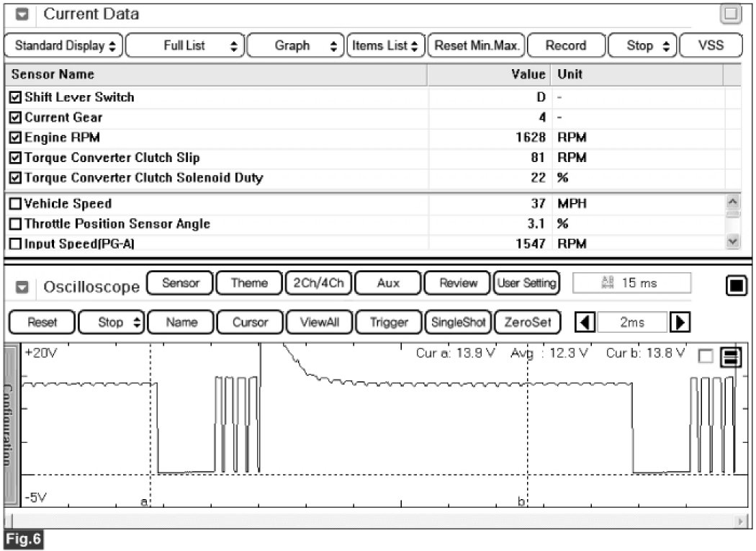Increase time base with right arrow

pos(678,322)
